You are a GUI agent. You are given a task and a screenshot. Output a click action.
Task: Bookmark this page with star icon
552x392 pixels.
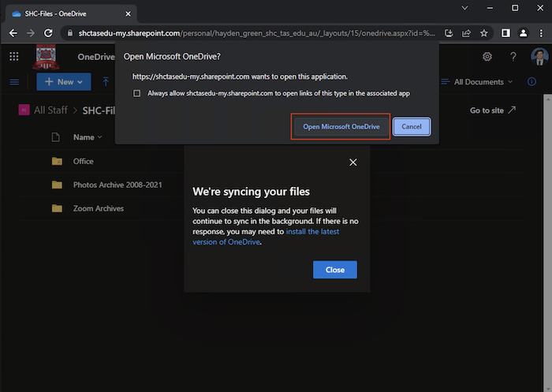[x=483, y=33]
